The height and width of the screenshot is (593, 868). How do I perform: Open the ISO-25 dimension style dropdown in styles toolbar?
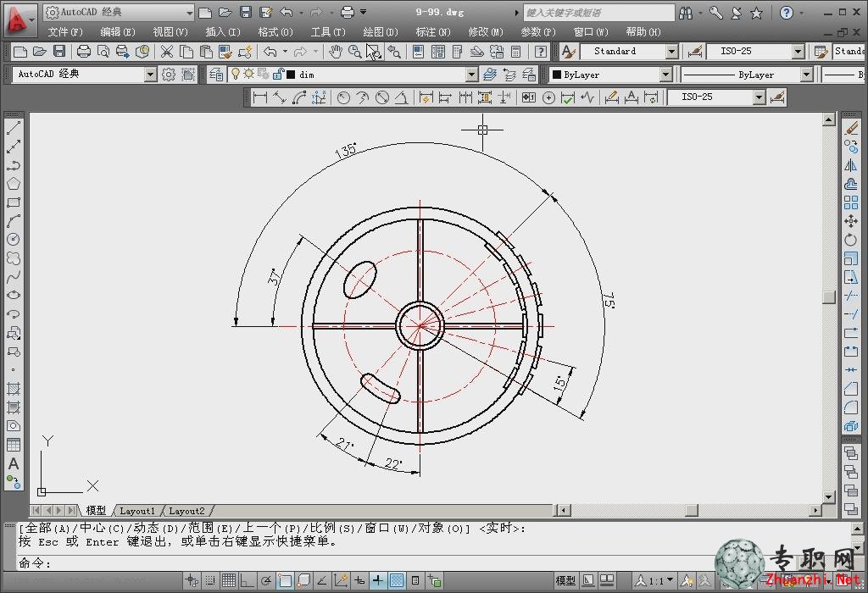(x=798, y=52)
